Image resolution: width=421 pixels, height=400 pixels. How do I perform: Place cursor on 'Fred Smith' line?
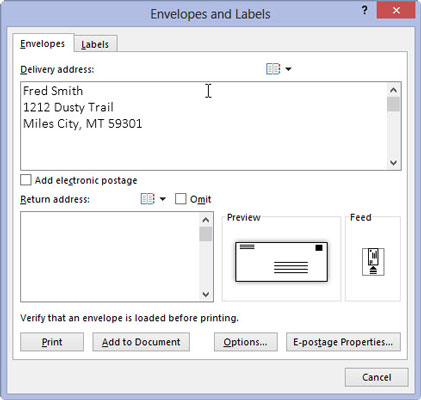tap(53, 91)
